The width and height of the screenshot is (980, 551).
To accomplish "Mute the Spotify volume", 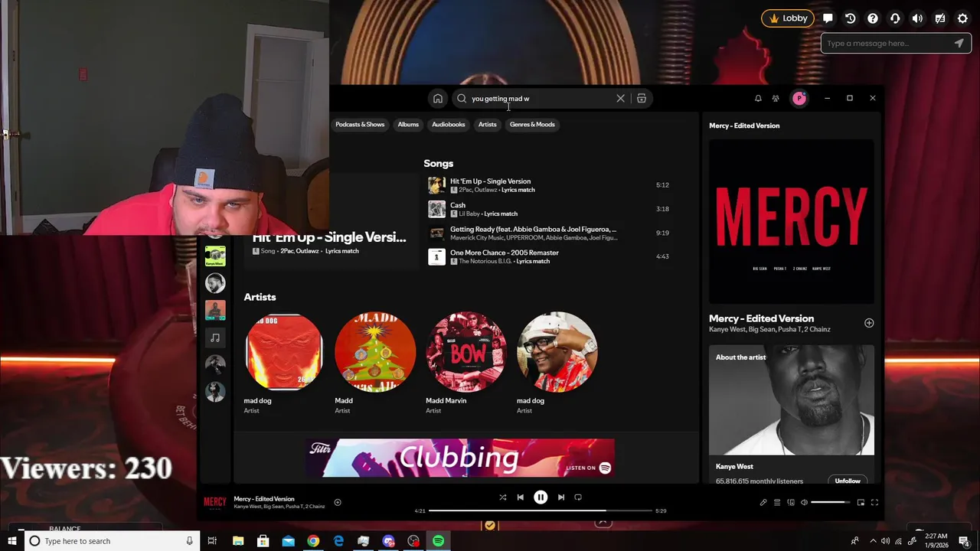I will 804,503.
